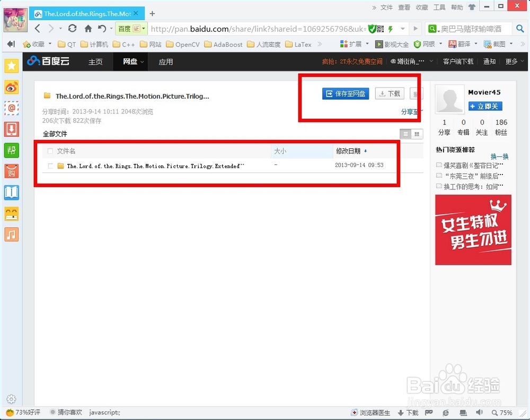This screenshot has height=420, width=530.
Task: Click the 浏览器医生 status bar item
Action: [371, 413]
